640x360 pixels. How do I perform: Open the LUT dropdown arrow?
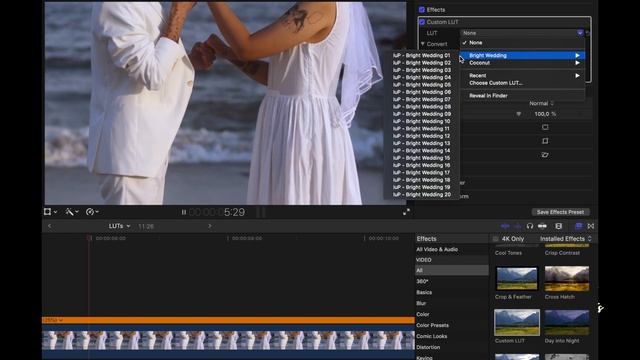click(x=580, y=33)
